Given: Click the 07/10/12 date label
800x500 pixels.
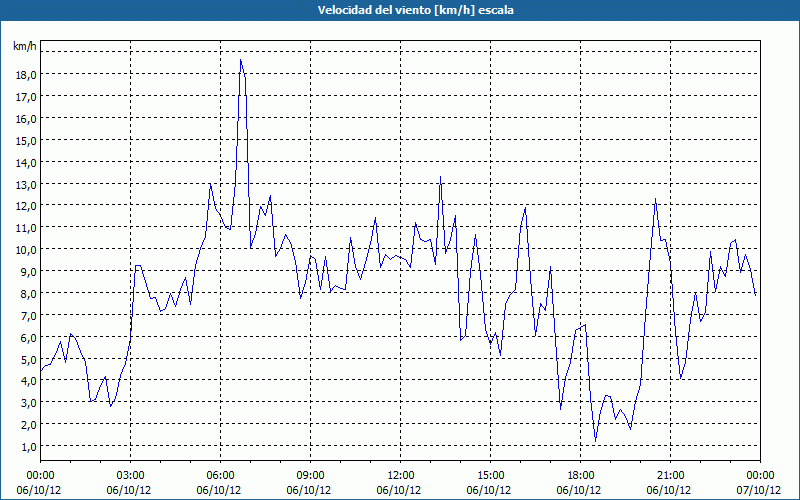Looking at the screenshot, I should coord(759,490).
